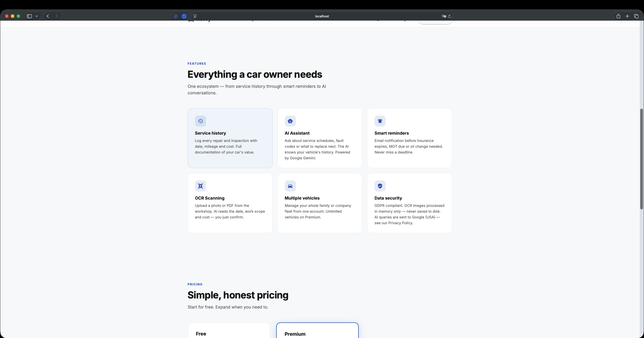
Task: Click the Service history clock icon
Action: coord(200,121)
